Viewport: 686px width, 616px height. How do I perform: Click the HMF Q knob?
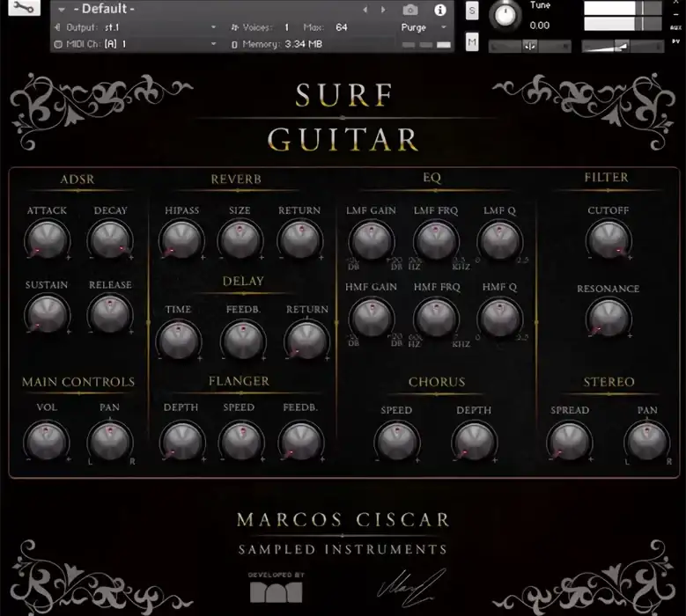point(499,318)
